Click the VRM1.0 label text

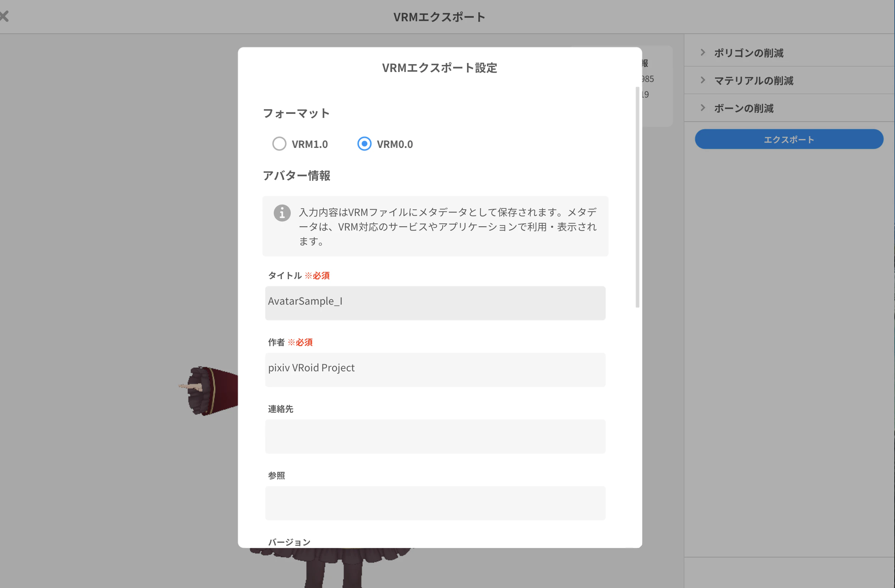310,144
